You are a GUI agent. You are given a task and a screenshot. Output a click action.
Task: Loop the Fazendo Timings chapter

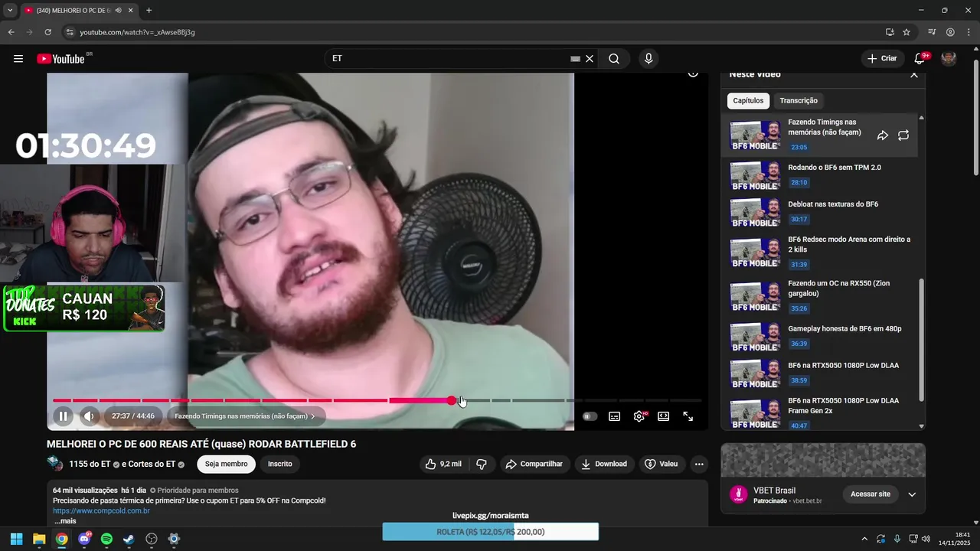[x=903, y=135]
